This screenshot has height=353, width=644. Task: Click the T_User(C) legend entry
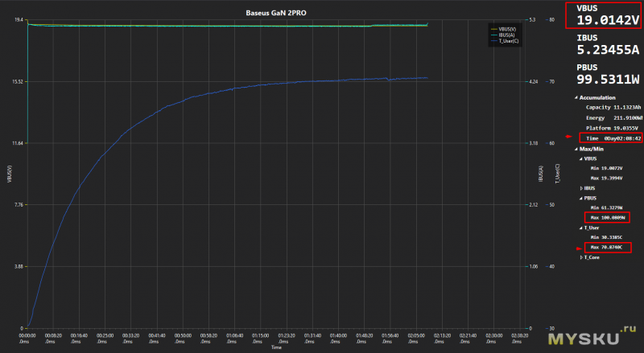tap(505, 41)
